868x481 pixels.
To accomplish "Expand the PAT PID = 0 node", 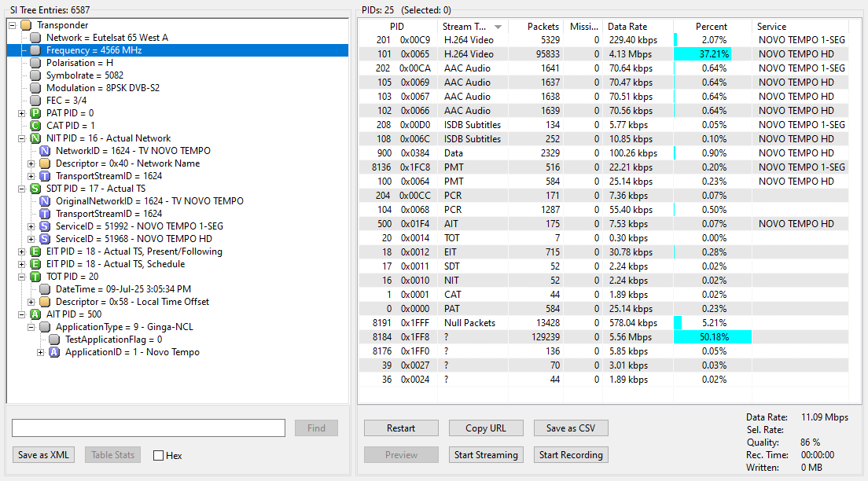I will pos(21,113).
